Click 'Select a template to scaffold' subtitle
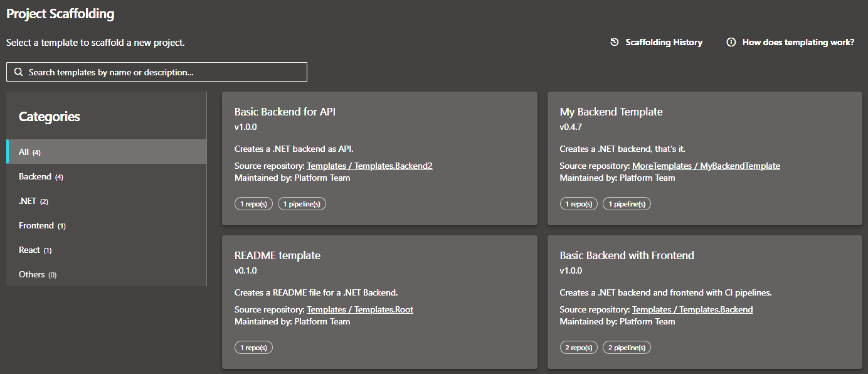The width and height of the screenshot is (868, 374). (95, 43)
